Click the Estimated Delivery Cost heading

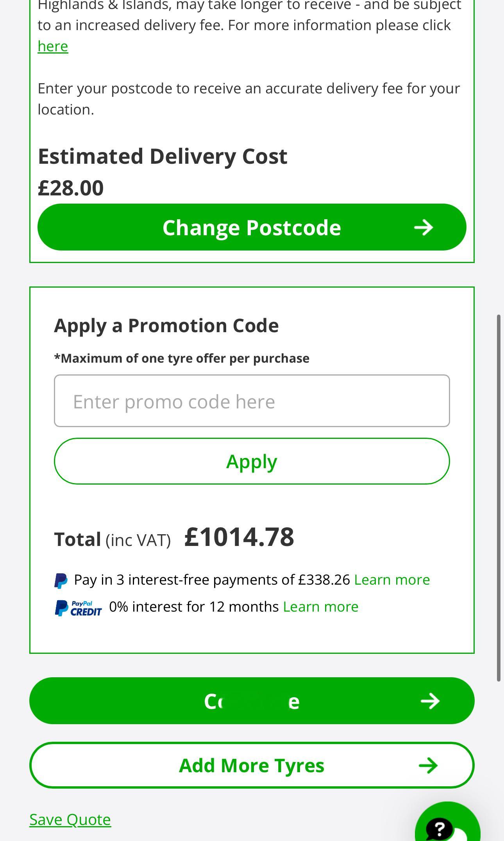(163, 156)
